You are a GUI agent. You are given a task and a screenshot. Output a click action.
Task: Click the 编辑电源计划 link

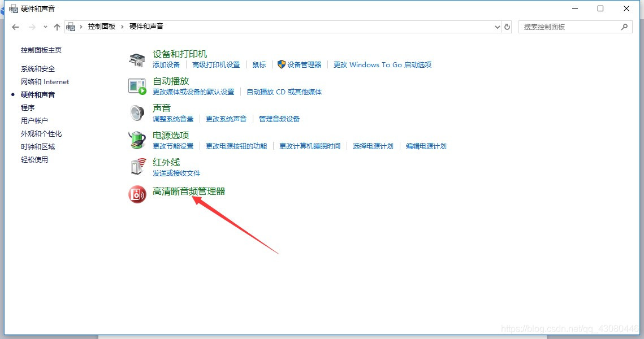coord(426,146)
